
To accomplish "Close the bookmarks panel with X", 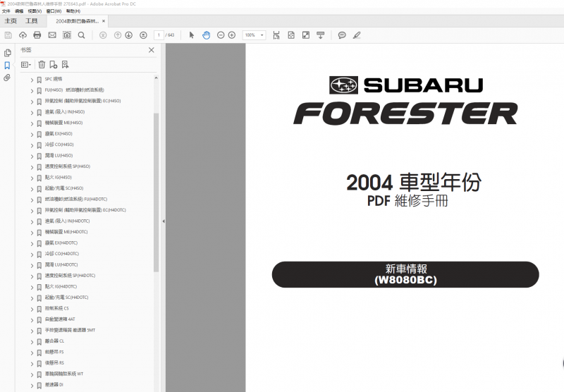I will pos(152,50).
